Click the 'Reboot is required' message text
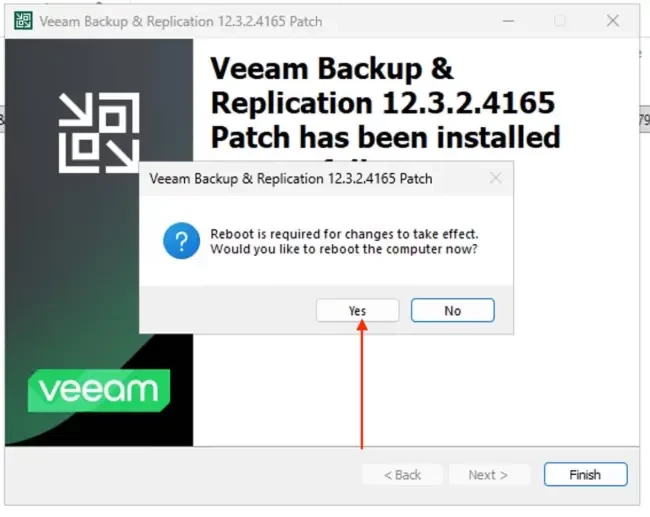Image resolution: width=650 pixels, height=517 pixels. 344,234
